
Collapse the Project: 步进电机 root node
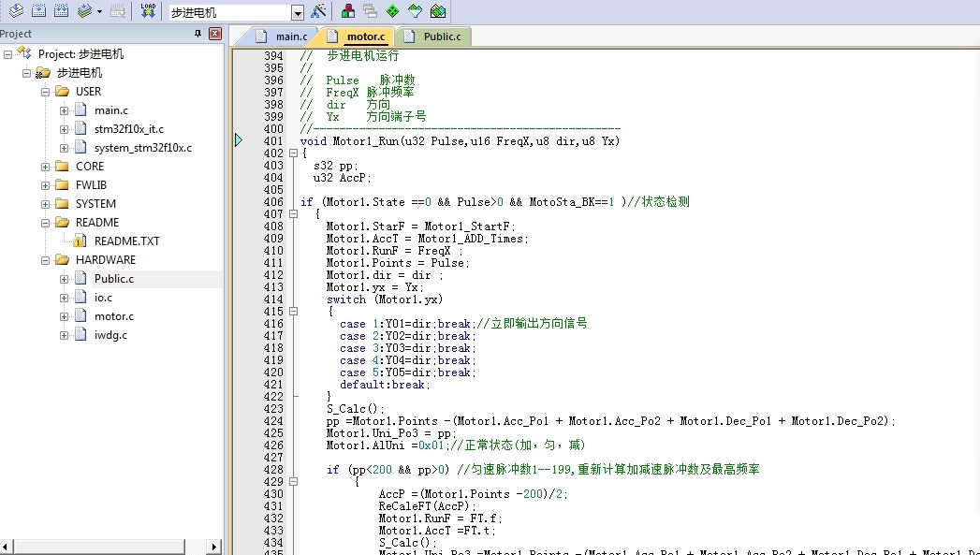click(7, 54)
